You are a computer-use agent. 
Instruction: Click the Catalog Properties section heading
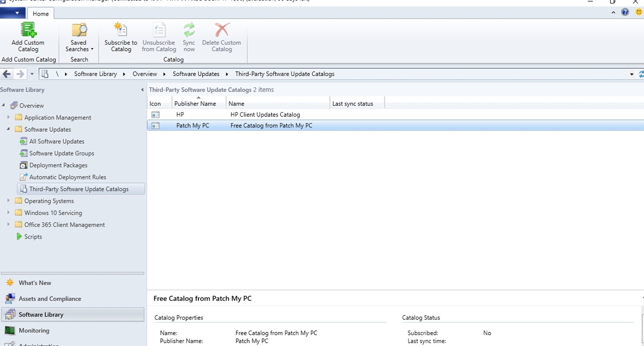[x=179, y=318]
